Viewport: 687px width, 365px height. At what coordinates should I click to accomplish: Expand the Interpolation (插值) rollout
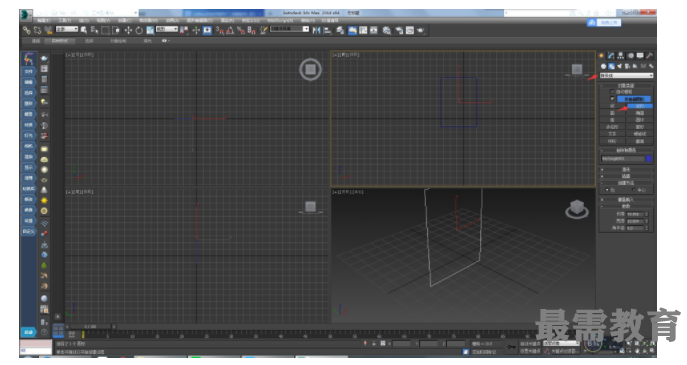[x=627, y=176]
